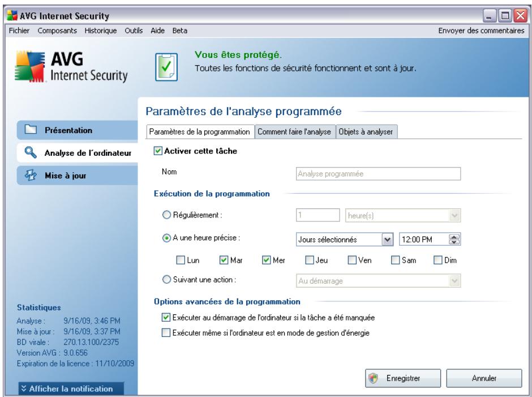
Task: Check the Jeu day checkbox
Action: (310, 260)
